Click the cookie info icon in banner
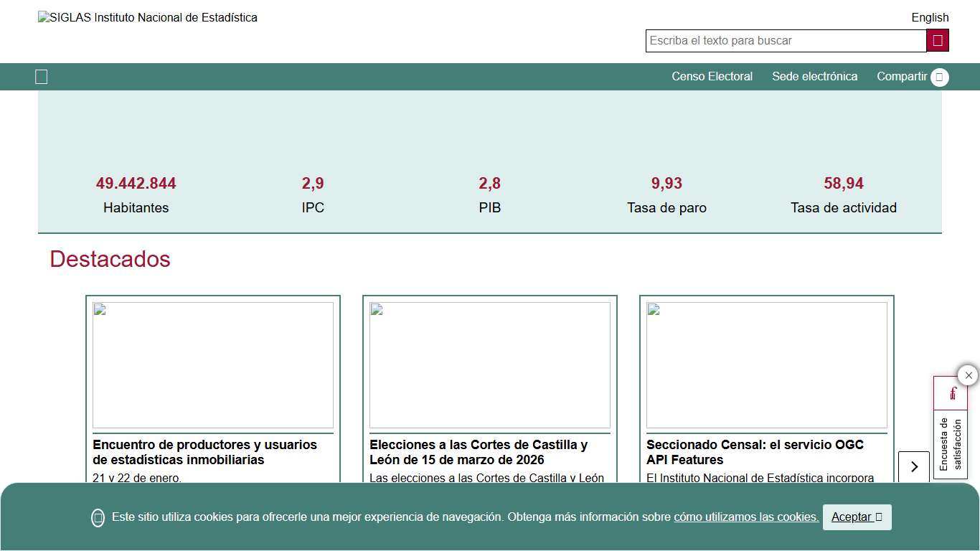 pyautogui.click(x=98, y=517)
